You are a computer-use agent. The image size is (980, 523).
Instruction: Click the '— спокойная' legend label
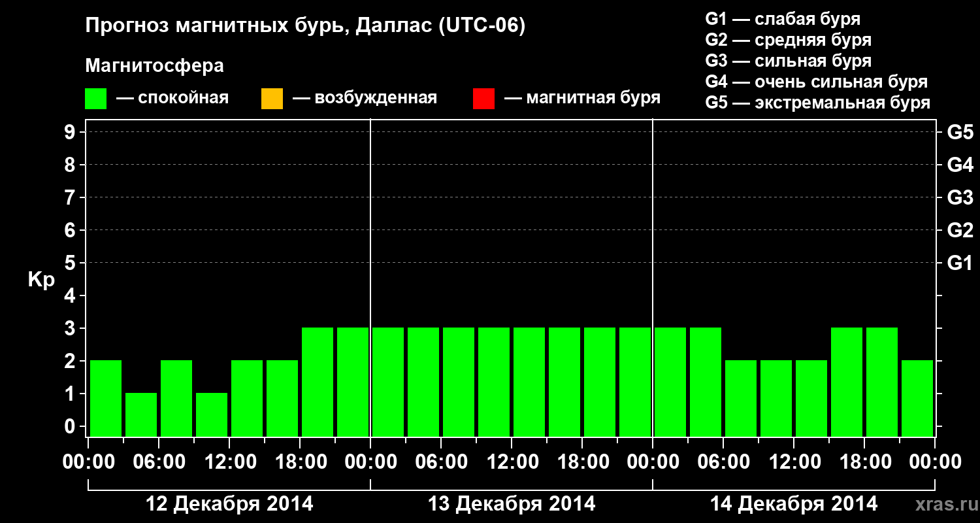[x=172, y=98]
